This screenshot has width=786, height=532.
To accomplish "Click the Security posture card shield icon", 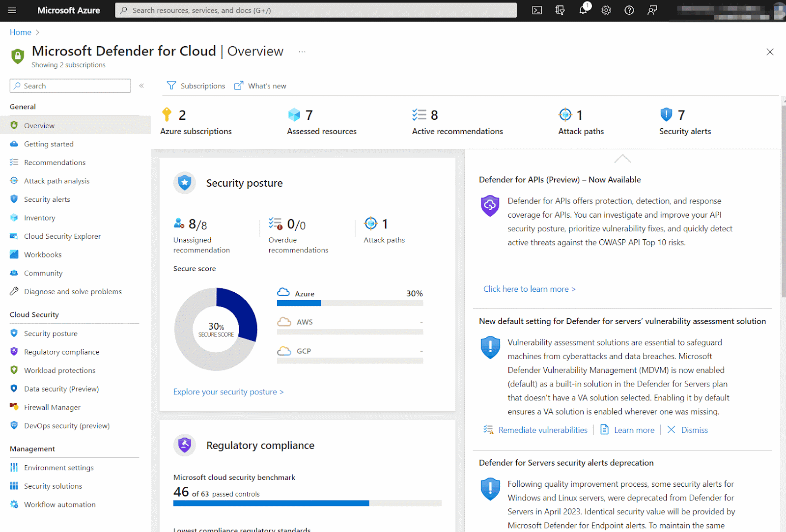I will coord(185,183).
